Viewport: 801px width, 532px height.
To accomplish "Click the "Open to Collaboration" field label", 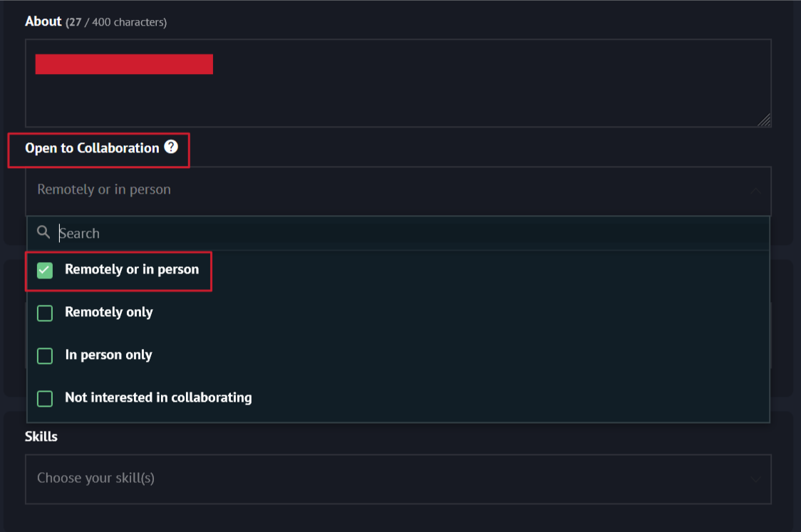I will click(92, 148).
